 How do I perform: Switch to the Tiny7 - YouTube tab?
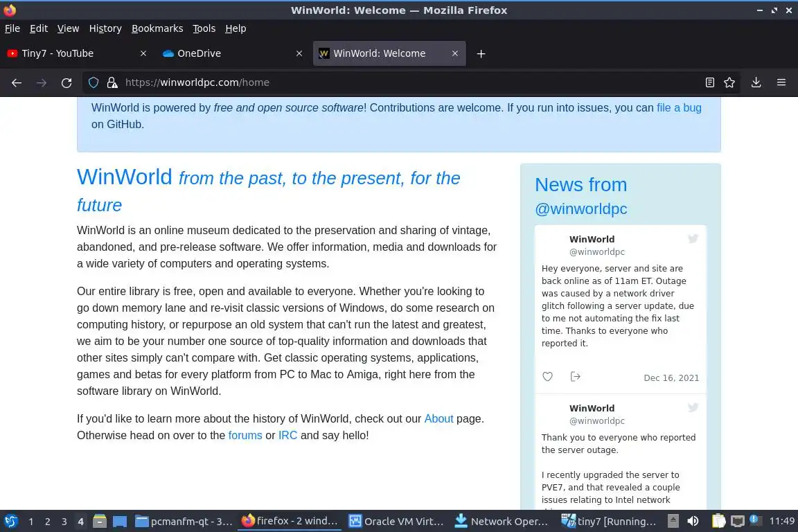(x=76, y=53)
